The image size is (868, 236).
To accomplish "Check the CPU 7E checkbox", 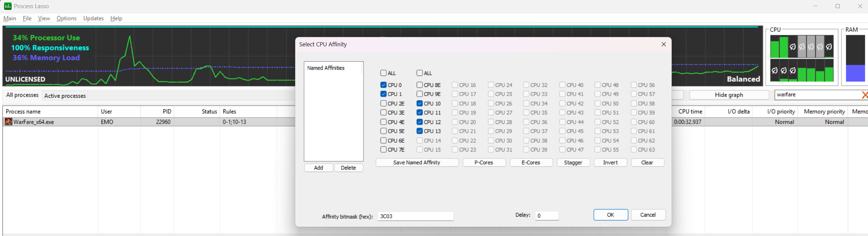I will click(384, 150).
